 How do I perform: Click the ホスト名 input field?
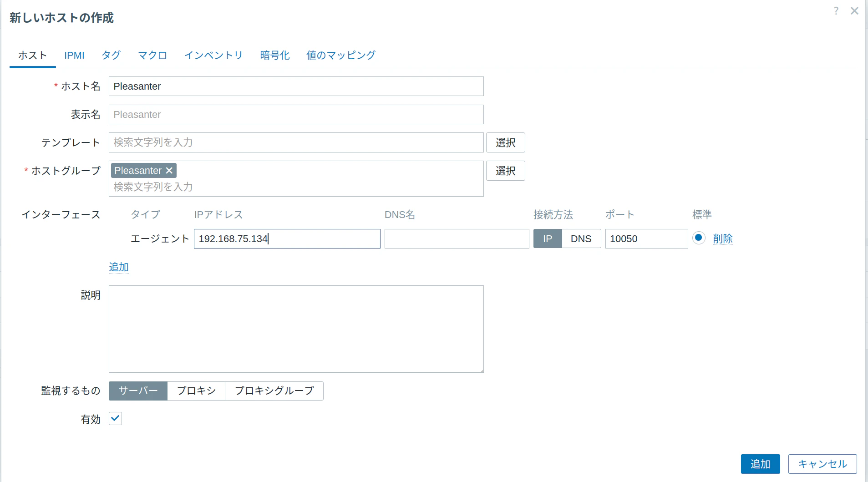coord(296,86)
